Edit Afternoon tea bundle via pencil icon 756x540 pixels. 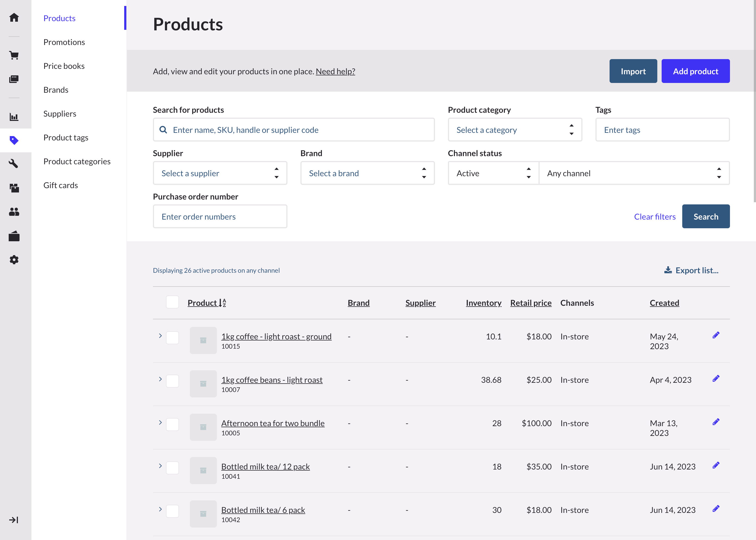click(x=716, y=422)
